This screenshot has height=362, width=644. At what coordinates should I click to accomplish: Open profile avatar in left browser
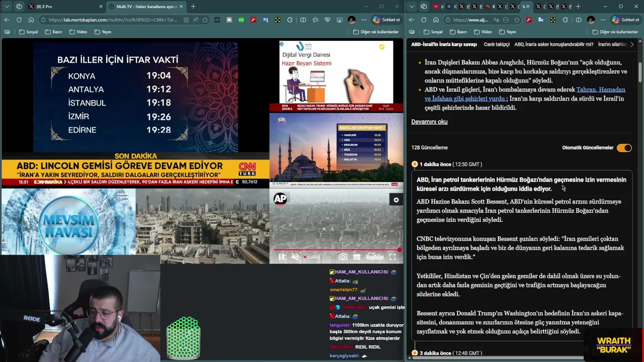[x=352, y=20]
